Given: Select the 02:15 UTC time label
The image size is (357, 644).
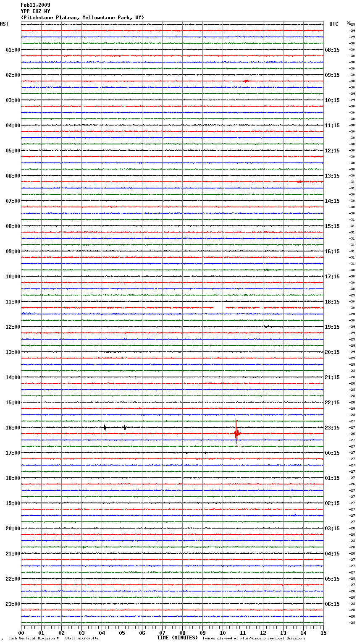Looking at the screenshot, I should pos(332,503).
